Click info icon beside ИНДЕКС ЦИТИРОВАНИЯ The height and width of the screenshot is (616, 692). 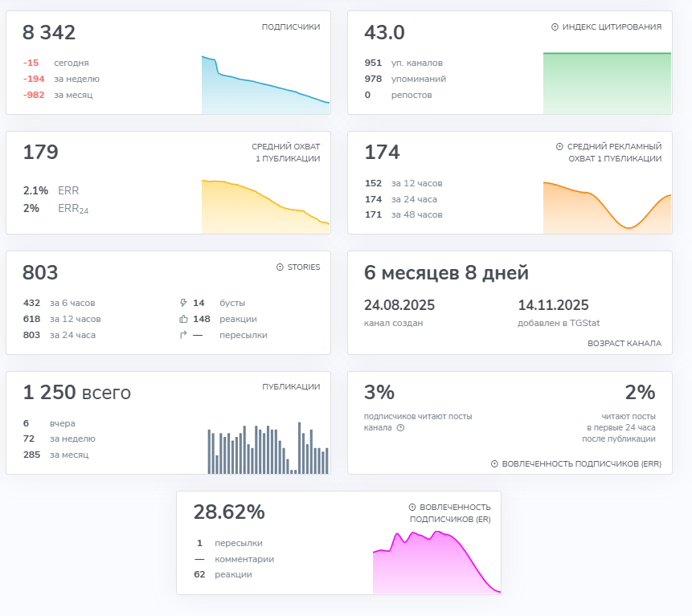555,27
